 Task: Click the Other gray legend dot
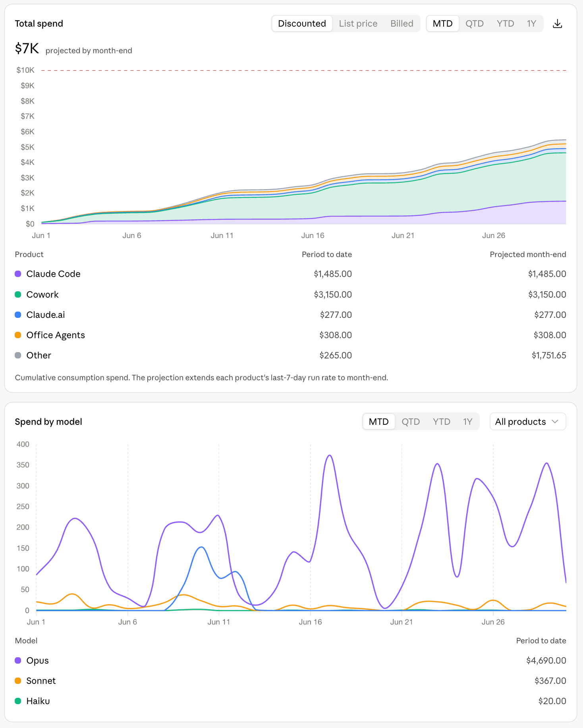[18, 355]
